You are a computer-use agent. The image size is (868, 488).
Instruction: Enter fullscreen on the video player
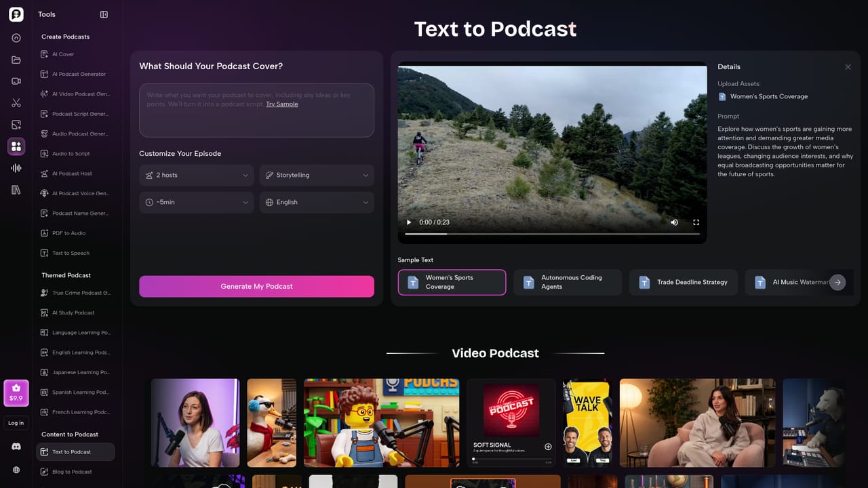pyautogui.click(x=696, y=222)
